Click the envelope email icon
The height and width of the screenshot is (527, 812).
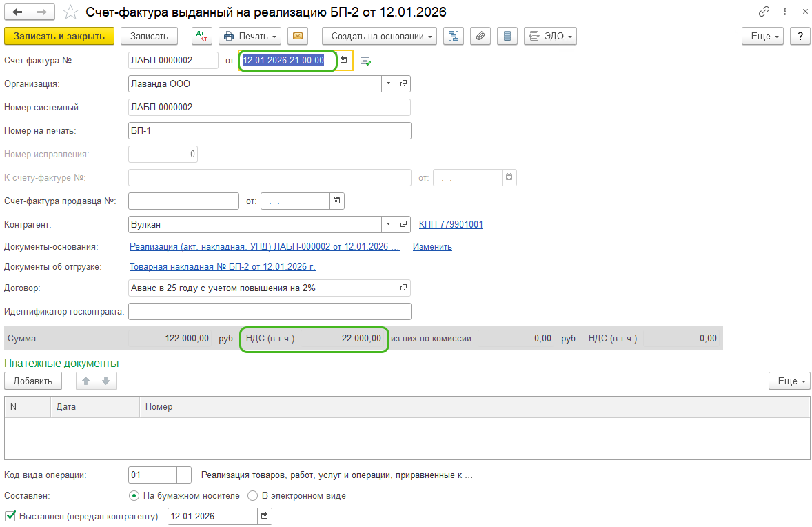click(x=298, y=36)
